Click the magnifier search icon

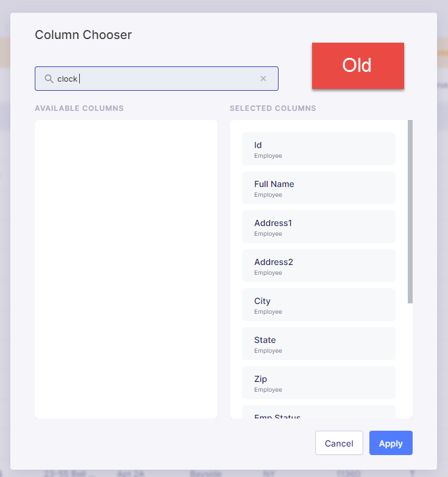(49, 79)
